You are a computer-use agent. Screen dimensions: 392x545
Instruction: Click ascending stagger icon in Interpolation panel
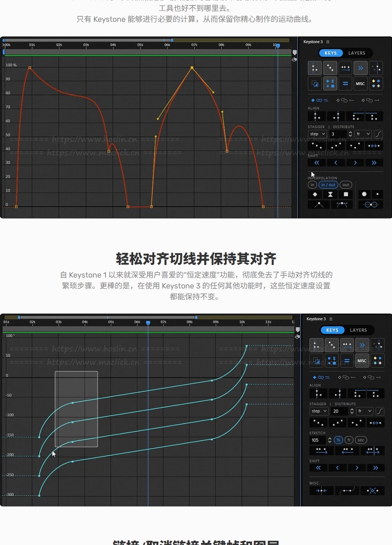pyautogui.click(x=336, y=145)
